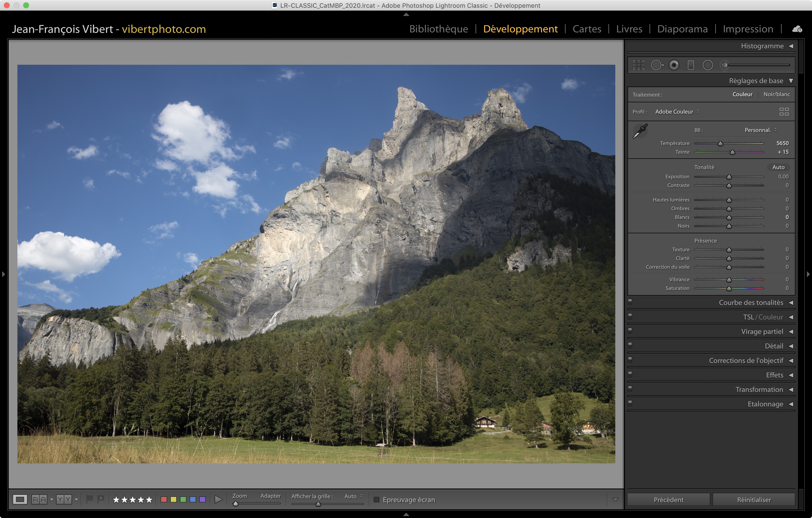812x518 pixels.
Task: Toggle the Courbe des tonalités panel switch
Action: (x=630, y=302)
